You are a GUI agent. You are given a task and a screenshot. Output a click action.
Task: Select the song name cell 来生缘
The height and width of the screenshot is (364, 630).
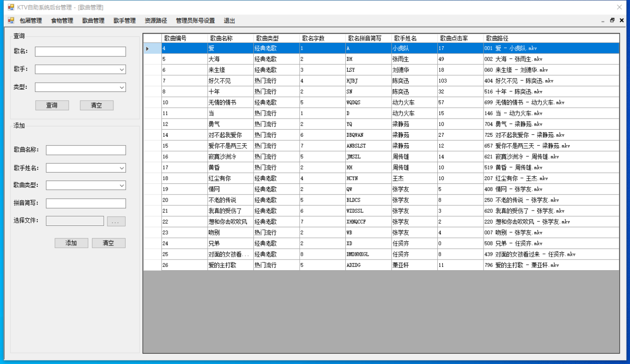(231, 70)
